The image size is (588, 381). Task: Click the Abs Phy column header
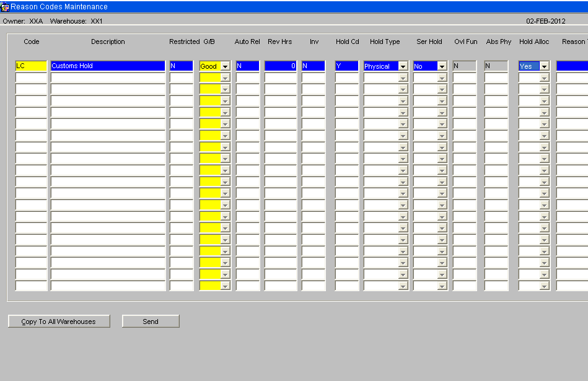coord(499,42)
